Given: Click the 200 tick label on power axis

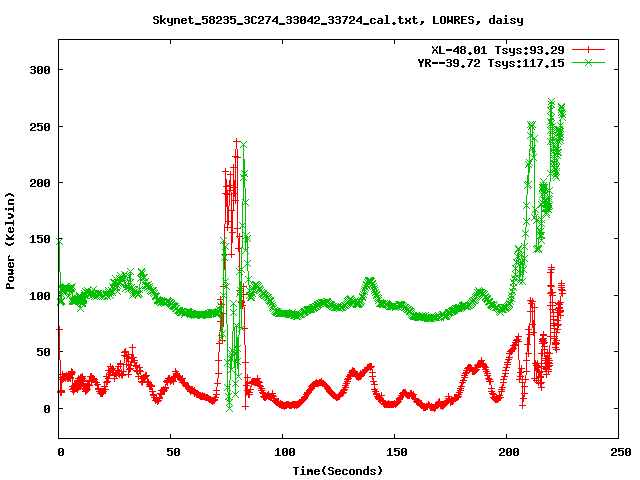Looking at the screenshot, I should tap(40, 183).
